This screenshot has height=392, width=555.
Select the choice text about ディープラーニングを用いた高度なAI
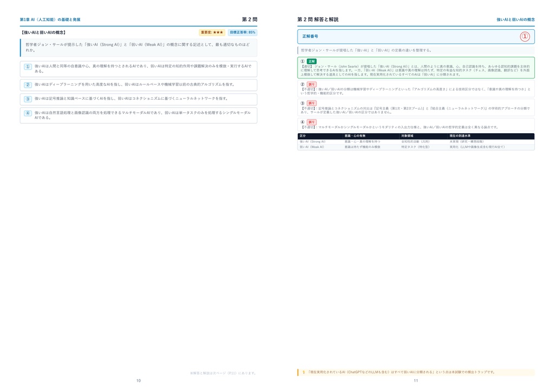click(134, 84)
